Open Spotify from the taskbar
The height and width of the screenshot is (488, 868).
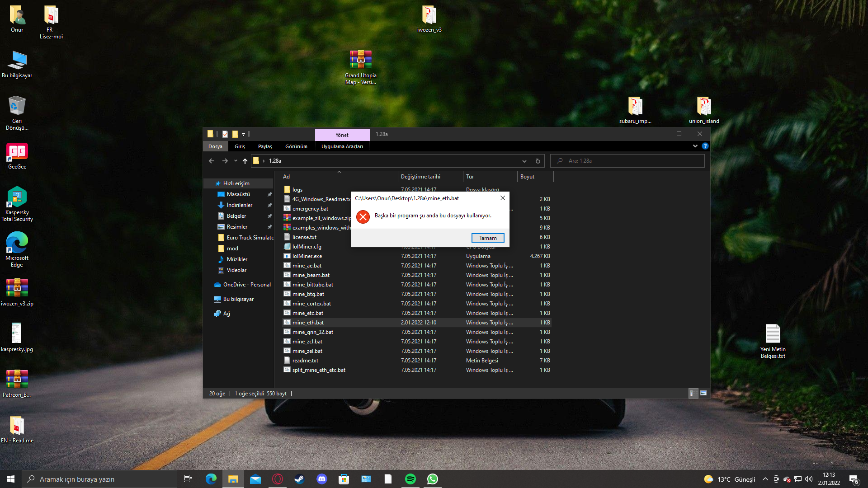click(410, 479)
